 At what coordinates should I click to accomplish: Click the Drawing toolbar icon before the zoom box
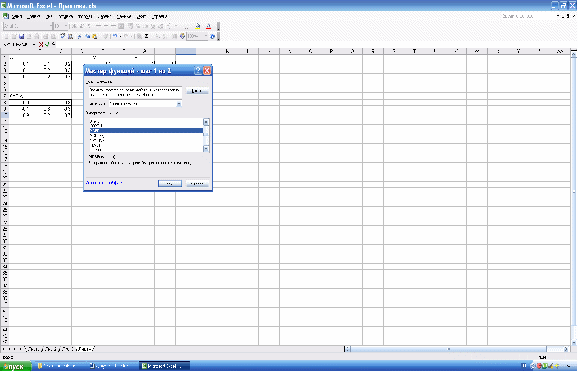182,36
